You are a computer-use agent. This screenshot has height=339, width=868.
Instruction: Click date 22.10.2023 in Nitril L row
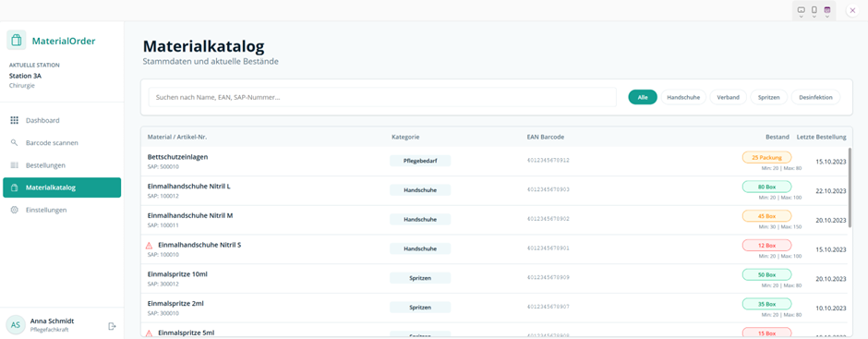pos(831,191)
